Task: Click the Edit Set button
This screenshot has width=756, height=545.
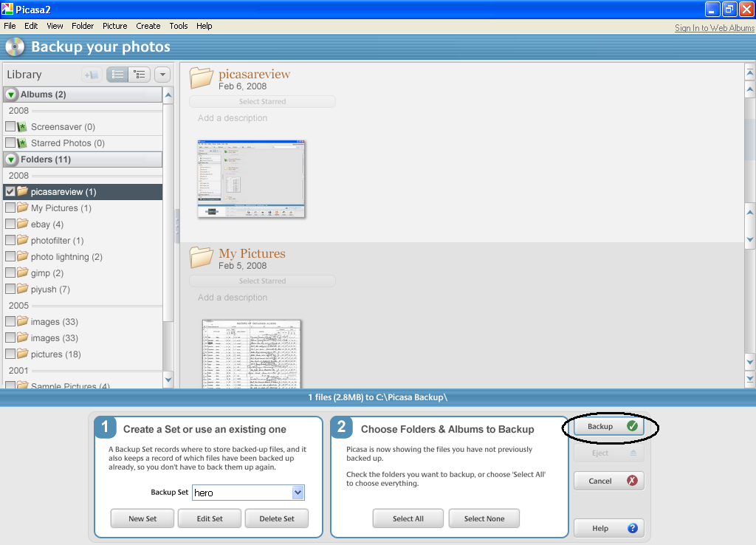Action: tap(210, 518)
